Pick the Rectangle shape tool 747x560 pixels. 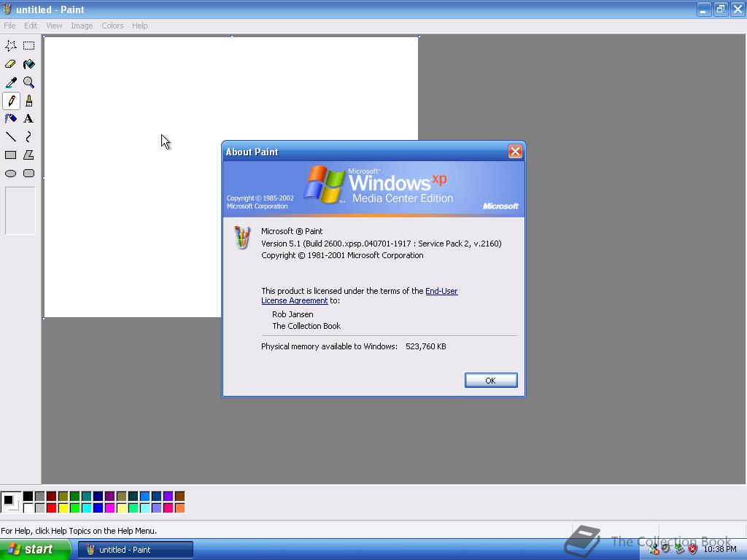[10, 155]
